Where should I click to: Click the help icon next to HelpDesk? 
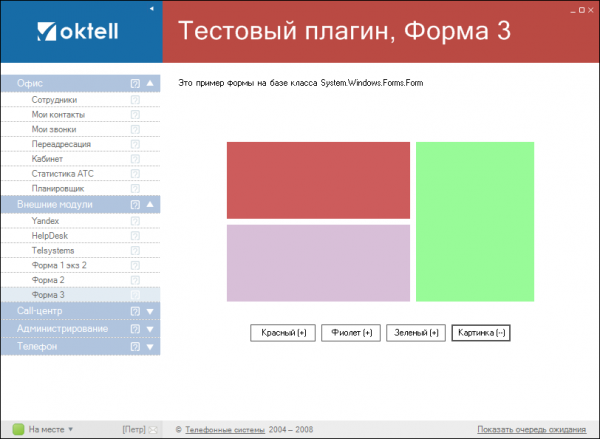tap(135, 235)
